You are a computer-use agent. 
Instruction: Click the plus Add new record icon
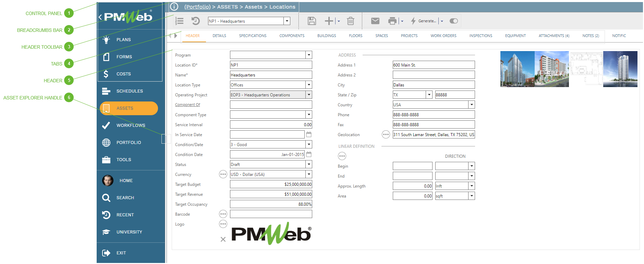tap(329, 21)
